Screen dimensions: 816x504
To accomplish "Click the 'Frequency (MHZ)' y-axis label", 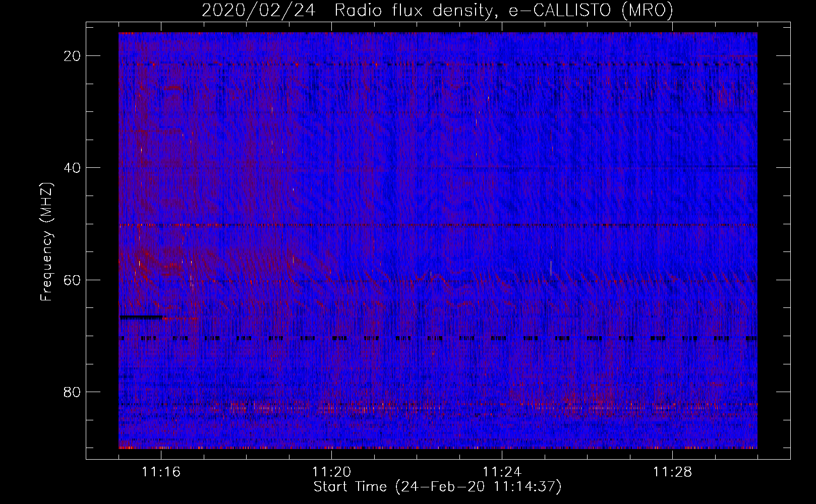I will [x=46, y=242].
